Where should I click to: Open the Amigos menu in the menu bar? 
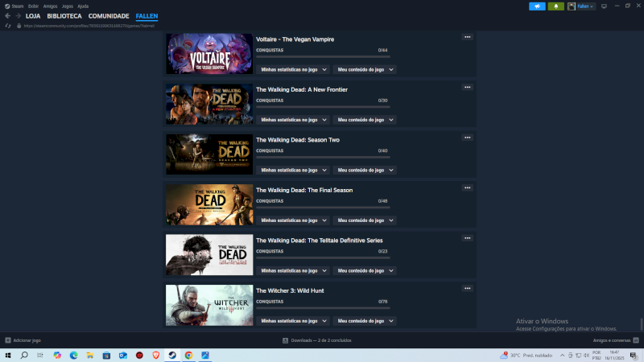coord(49,6)
